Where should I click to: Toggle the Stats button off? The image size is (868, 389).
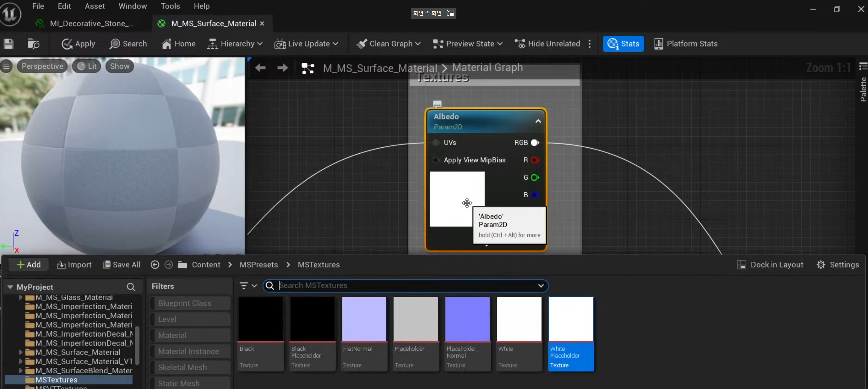(x=623, y=44)
